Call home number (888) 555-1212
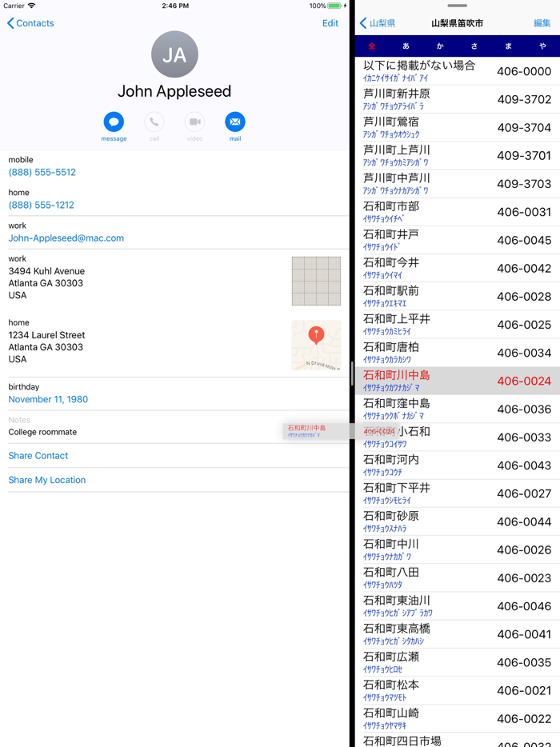Image resolution: width=560 pixels, height=747 pixels. pyautogui.click(x=41, y=205)
